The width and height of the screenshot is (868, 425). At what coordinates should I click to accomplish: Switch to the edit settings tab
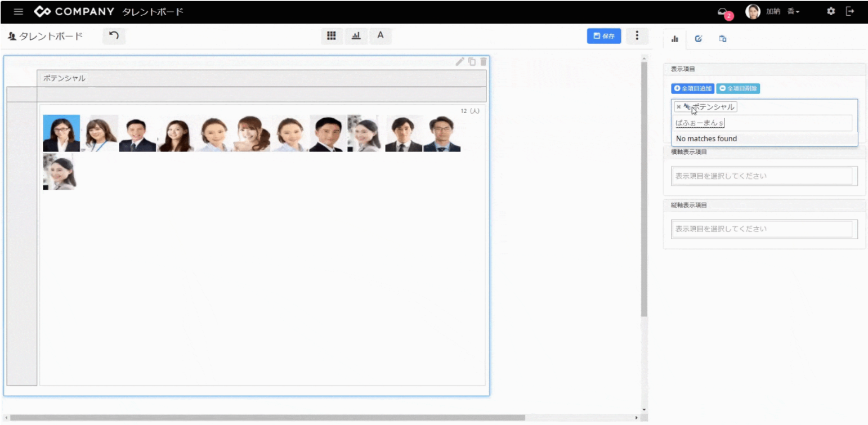pos(699,39)
